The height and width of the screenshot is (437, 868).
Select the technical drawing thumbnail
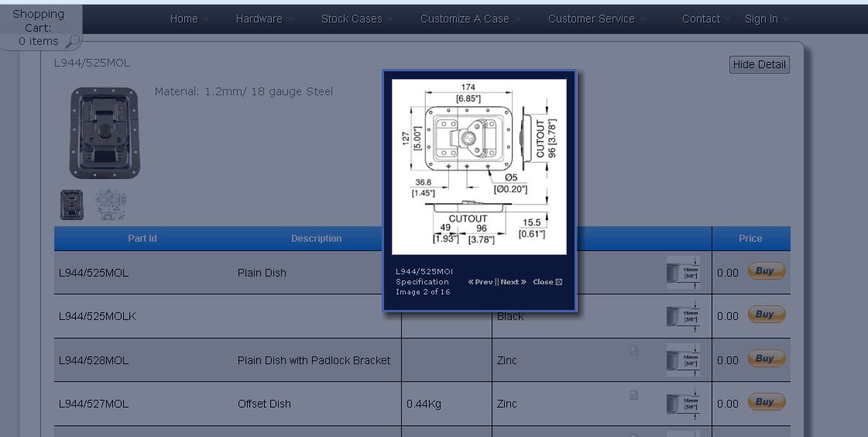point(111,205)
